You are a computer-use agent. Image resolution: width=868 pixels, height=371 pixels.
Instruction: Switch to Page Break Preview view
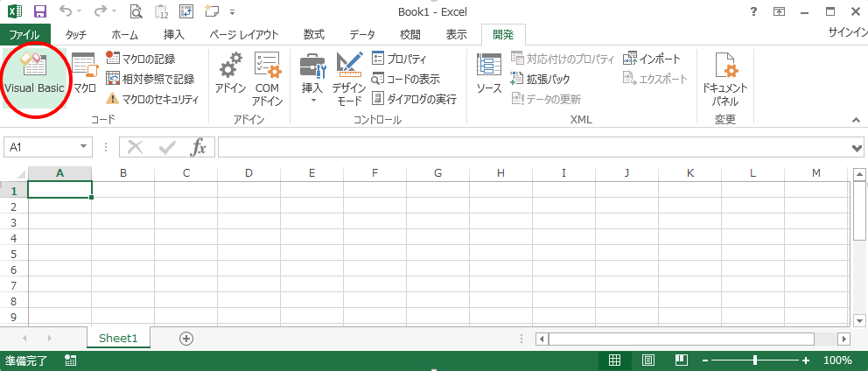click(681, 360)
